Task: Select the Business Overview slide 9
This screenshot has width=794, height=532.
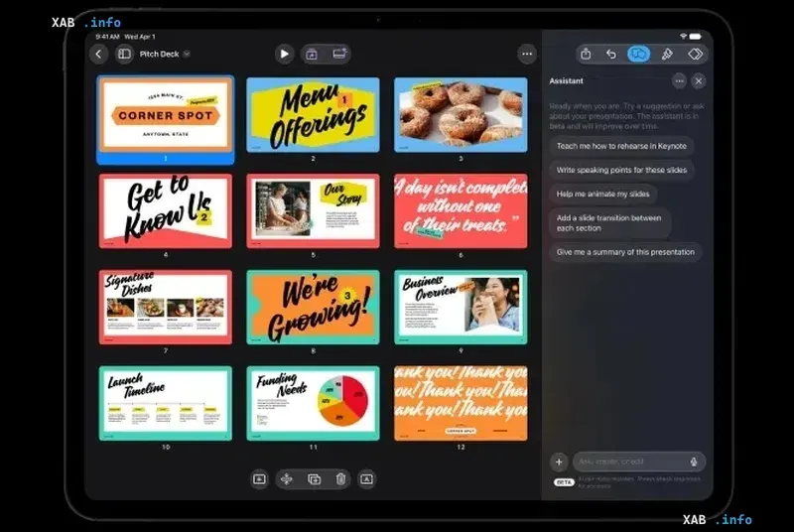Action: tap(461, 308)
